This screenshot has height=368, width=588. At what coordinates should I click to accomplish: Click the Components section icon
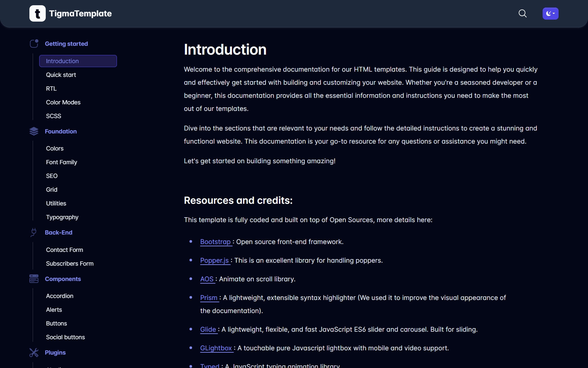click(x=34, y=279)
